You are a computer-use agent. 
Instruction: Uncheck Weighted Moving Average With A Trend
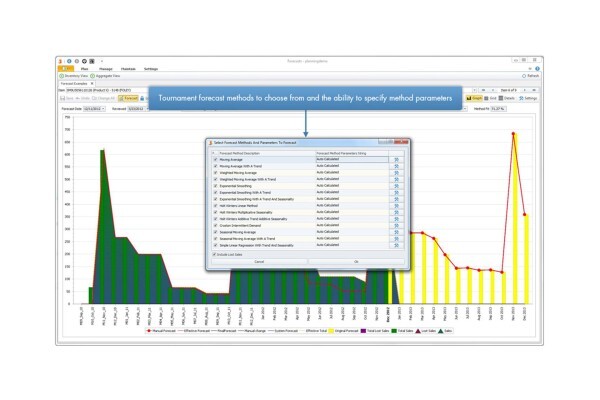(x=215, y=179)
